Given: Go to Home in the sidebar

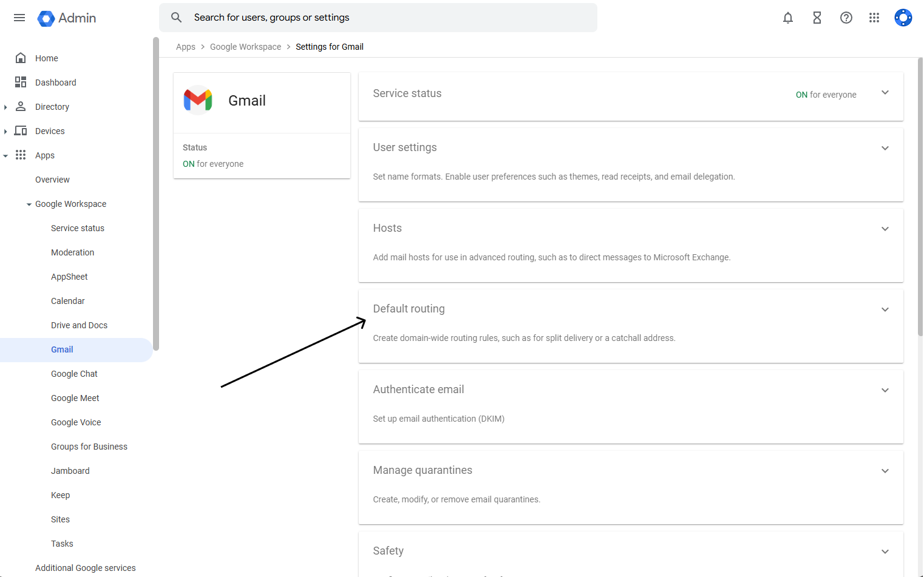Looking at the screenshot, I should [x=47, y=58].
